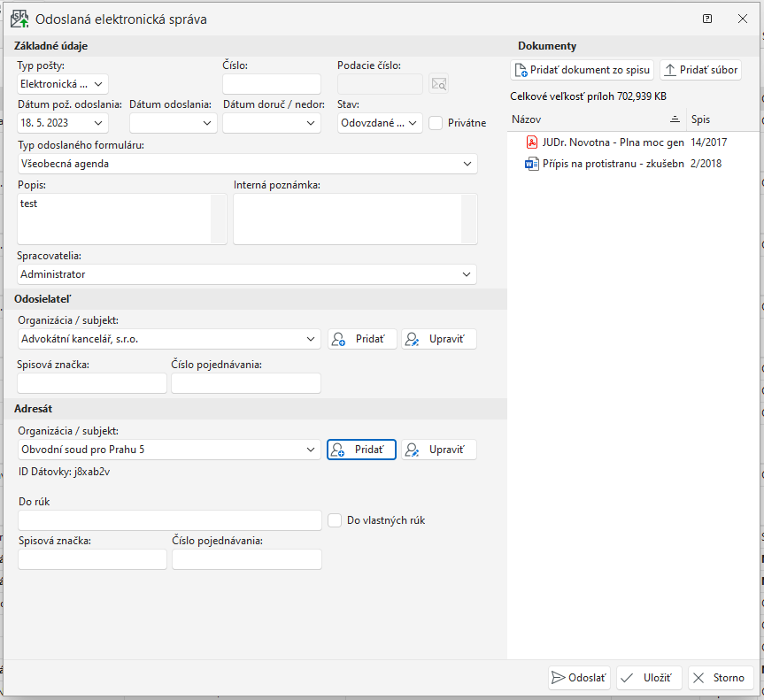This screenshot has height=700, width=764.
Task: Tick the Do vlastných rúk checkbox
Action: (x=335, y=520)
